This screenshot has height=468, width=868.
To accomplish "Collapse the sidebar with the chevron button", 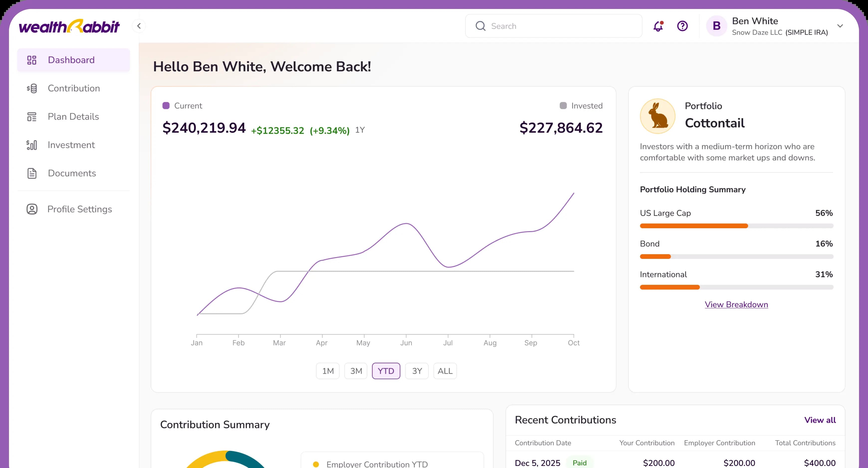I will (x=139, y=26).
